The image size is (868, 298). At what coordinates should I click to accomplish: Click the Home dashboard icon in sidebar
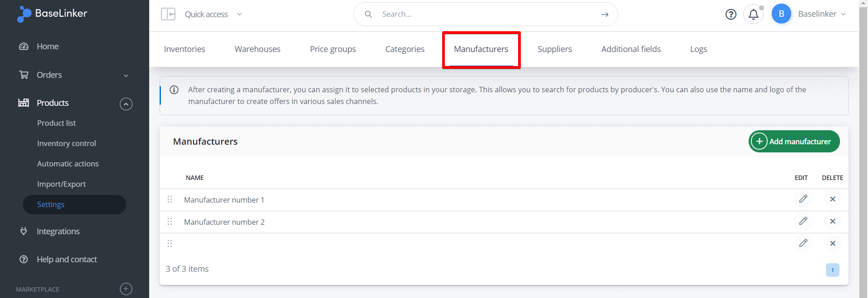click(x=24, y=47)
